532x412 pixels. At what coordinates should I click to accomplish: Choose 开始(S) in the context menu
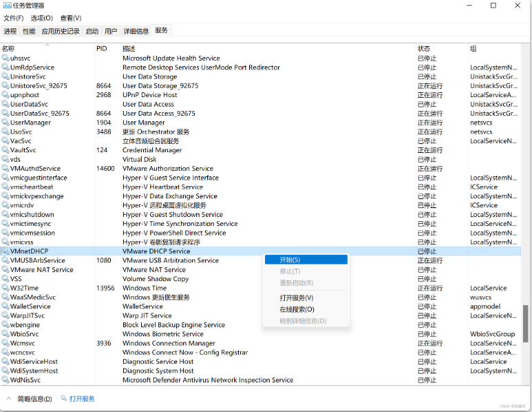290,260
